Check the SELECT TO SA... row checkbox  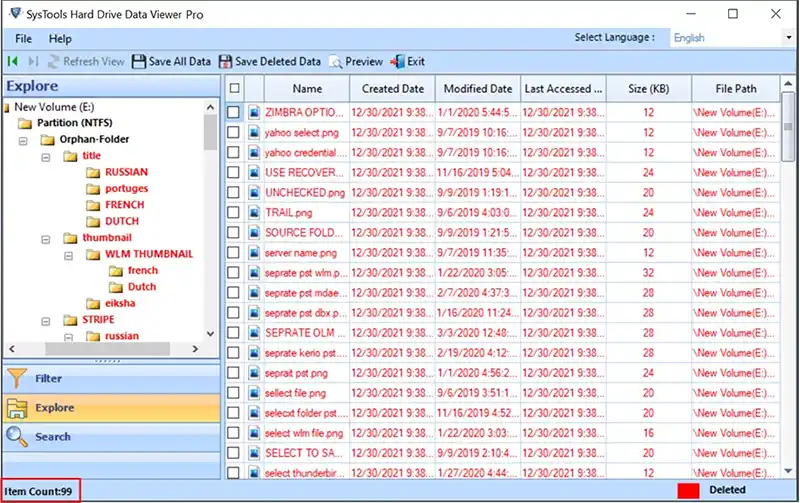[x=233, y=453]
